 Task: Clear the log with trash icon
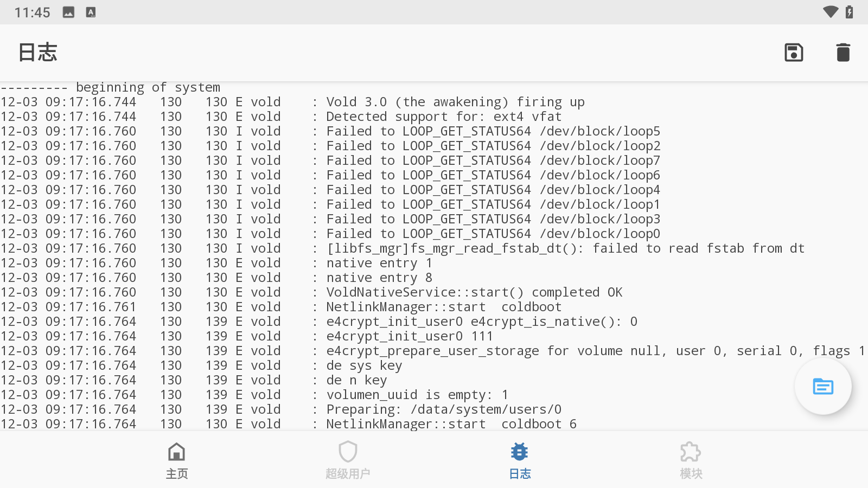click(x=843, y=53)
